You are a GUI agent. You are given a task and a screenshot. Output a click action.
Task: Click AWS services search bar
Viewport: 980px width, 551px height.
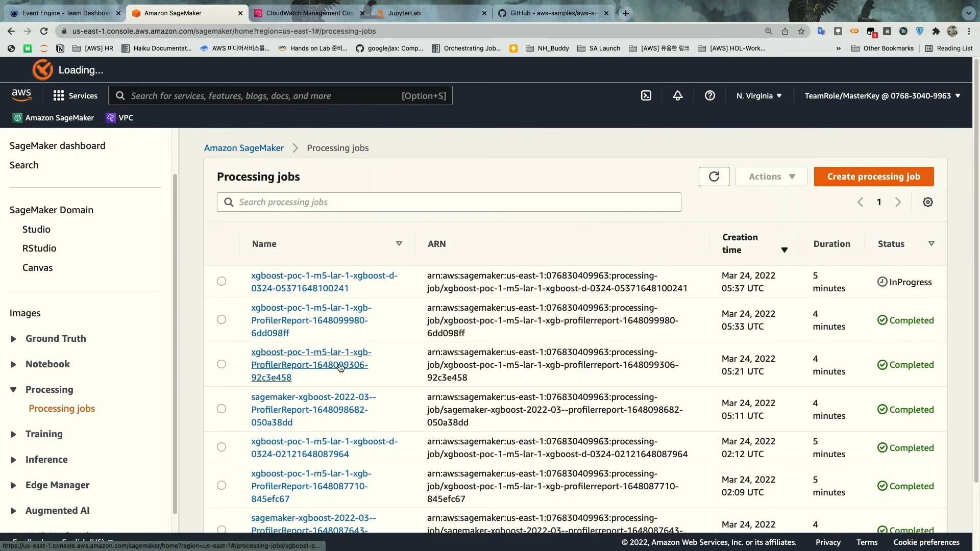point(280,95)
